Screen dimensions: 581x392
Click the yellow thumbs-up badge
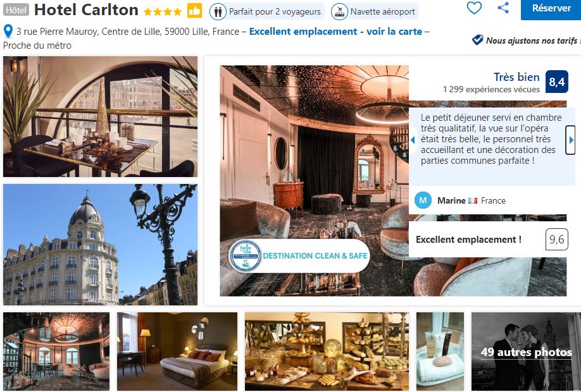(194, 11)
